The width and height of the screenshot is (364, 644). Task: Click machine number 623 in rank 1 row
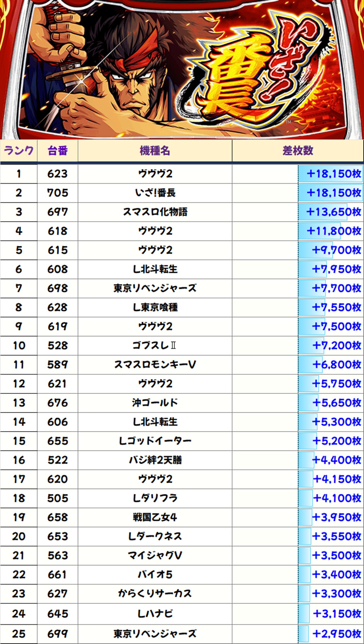57,174
